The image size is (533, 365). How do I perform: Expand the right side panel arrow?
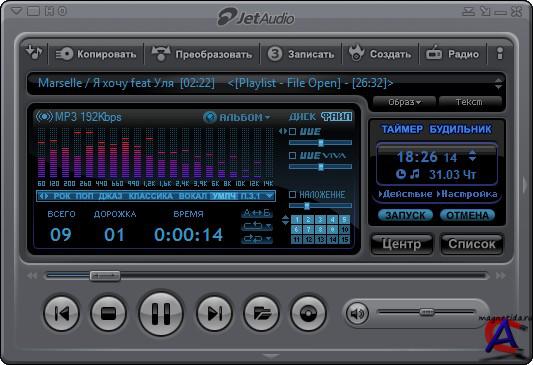point(525,186)
